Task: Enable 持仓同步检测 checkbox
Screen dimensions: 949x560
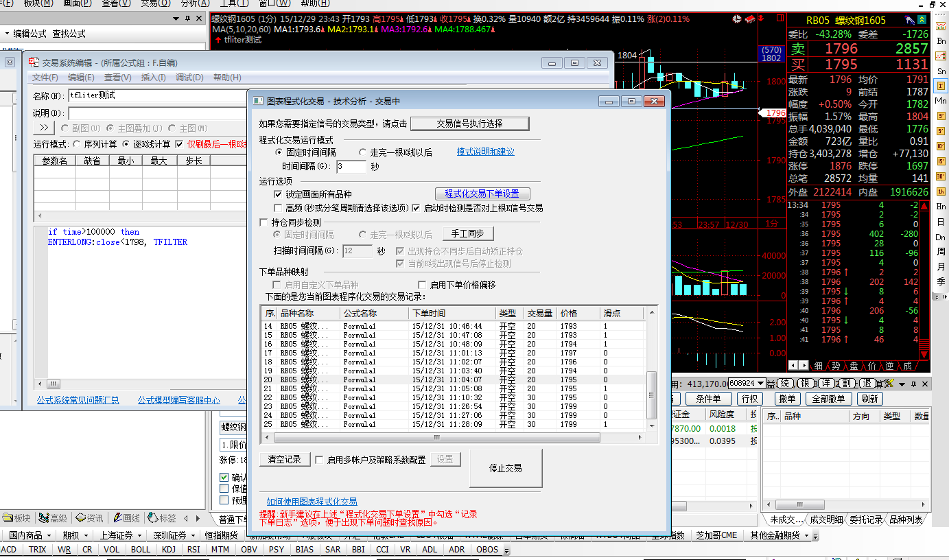Action: click(x=264, y=222)
